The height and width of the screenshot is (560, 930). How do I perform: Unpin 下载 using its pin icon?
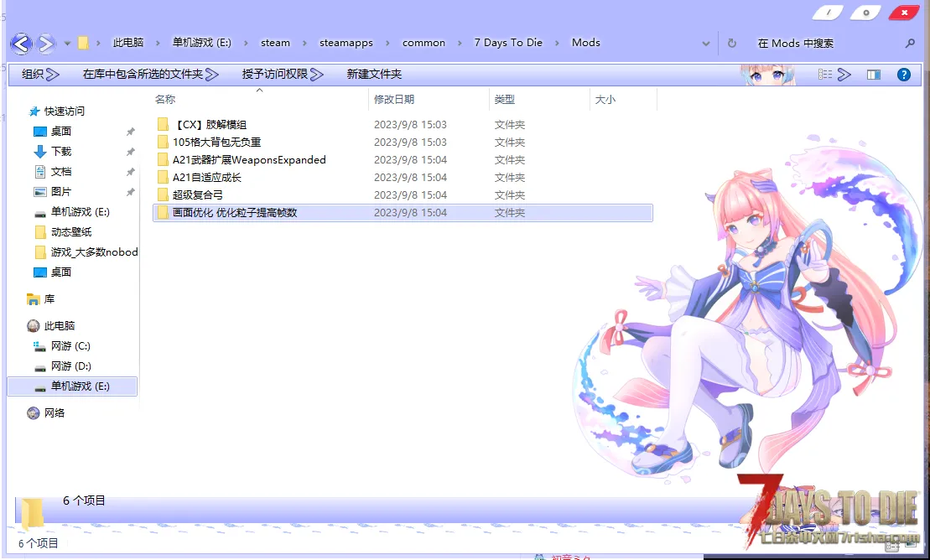tap(131, 152)
